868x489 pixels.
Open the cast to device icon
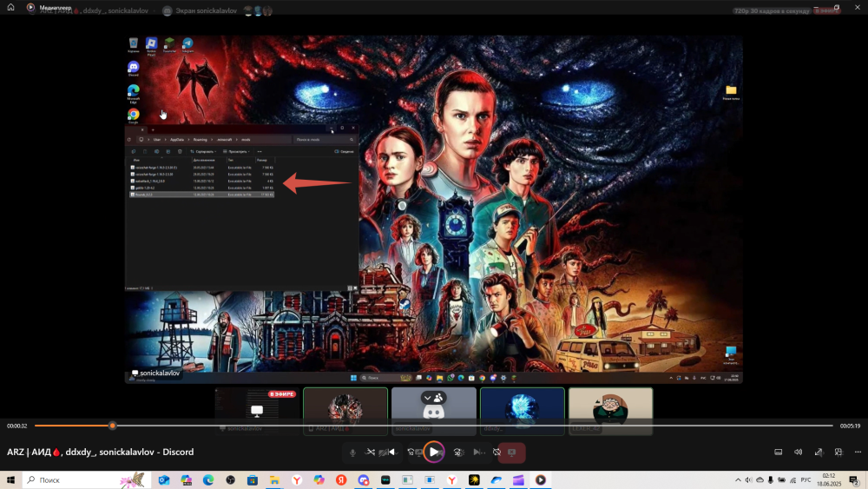pyautogui.click(x=779, y=453)
